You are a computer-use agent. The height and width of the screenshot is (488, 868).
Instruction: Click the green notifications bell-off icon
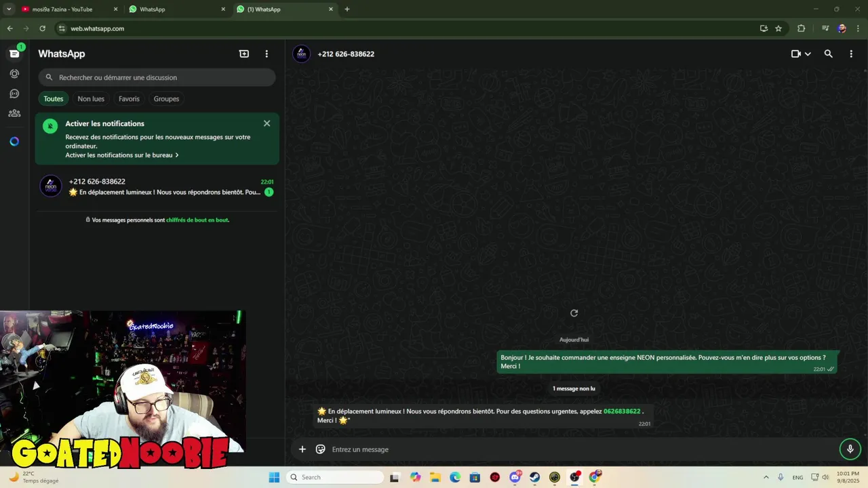(x=50, y=126)
